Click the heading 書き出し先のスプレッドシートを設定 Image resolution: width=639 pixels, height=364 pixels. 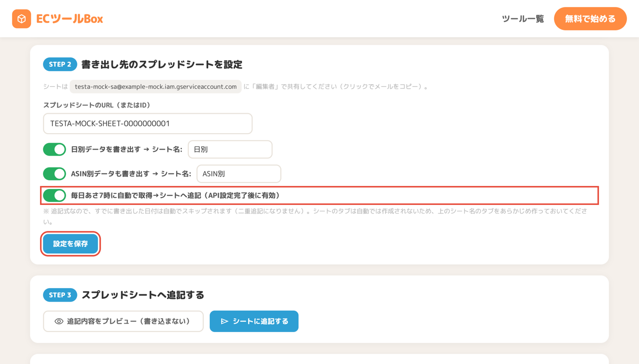coord(162,64)
